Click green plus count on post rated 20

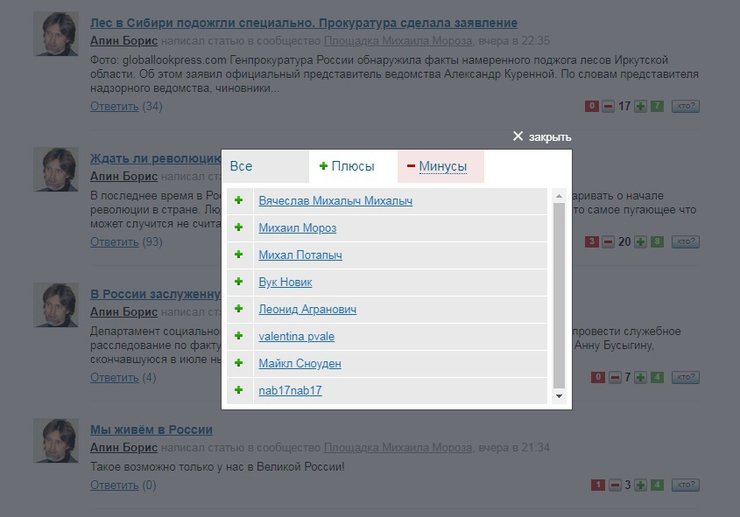point(657,242)
